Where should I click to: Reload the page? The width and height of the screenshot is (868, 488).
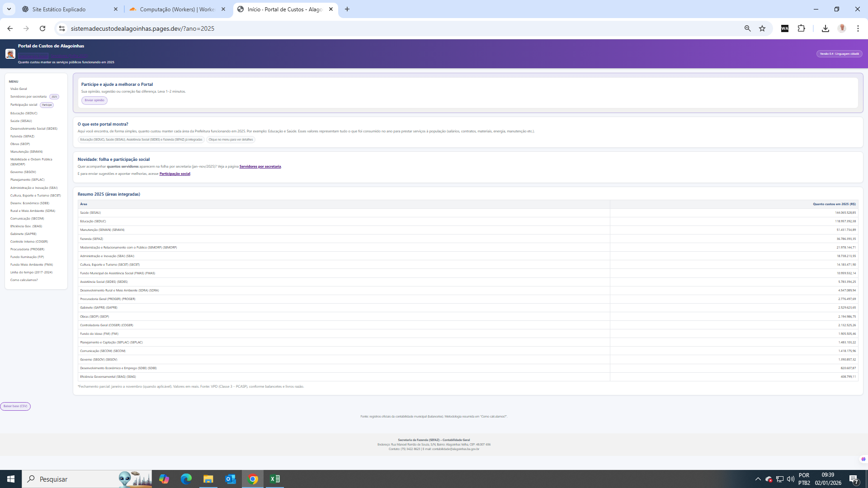42,28
